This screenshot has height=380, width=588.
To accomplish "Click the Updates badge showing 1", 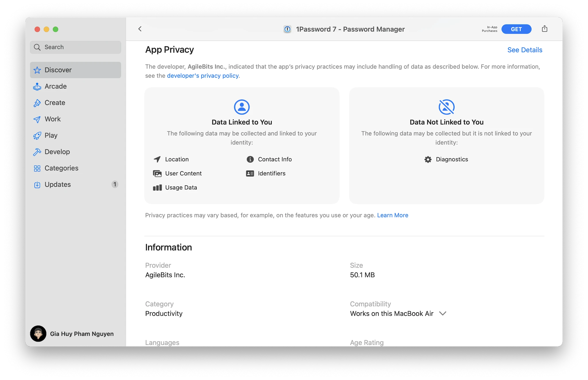I will tap(115, 184).
